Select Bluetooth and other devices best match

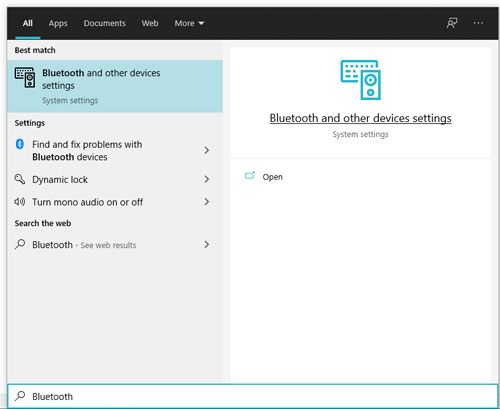pos(115,86)
